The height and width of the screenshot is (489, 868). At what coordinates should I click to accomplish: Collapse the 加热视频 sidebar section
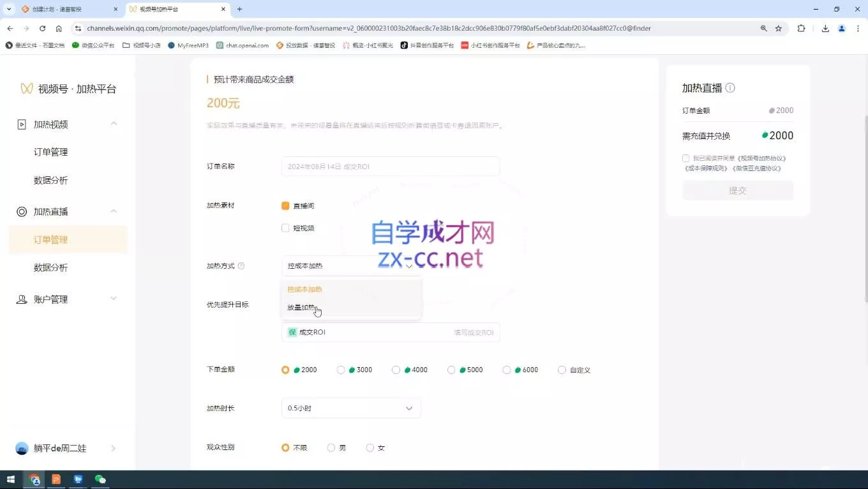pyautogui.click(x=114, y=123)
